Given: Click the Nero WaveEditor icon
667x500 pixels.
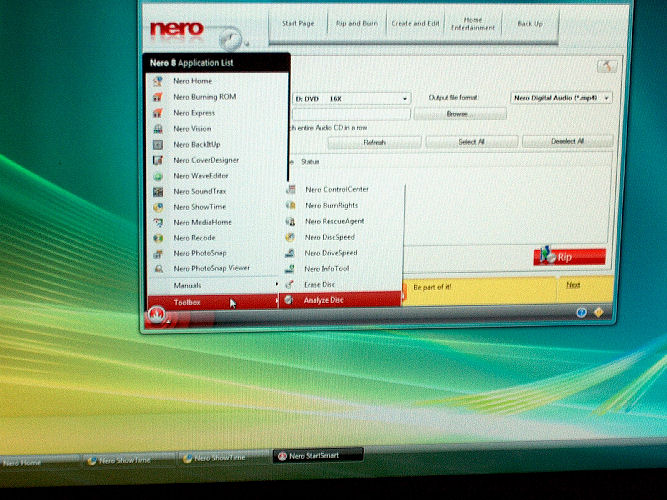Looking at the screenshot, I should (x=158, y=176).
